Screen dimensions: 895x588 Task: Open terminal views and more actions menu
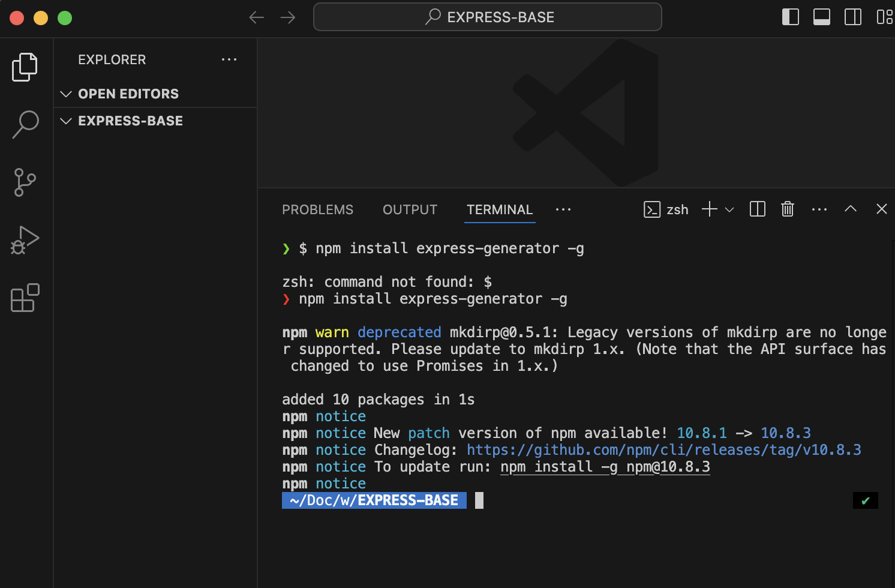[819, 209]
